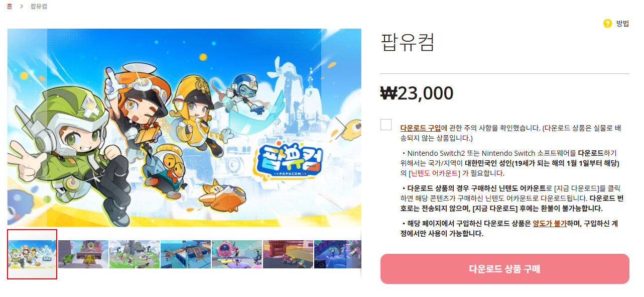Check the download purchase notice checkbox
This screenshot has width=644, height=297.
point(386,125)
